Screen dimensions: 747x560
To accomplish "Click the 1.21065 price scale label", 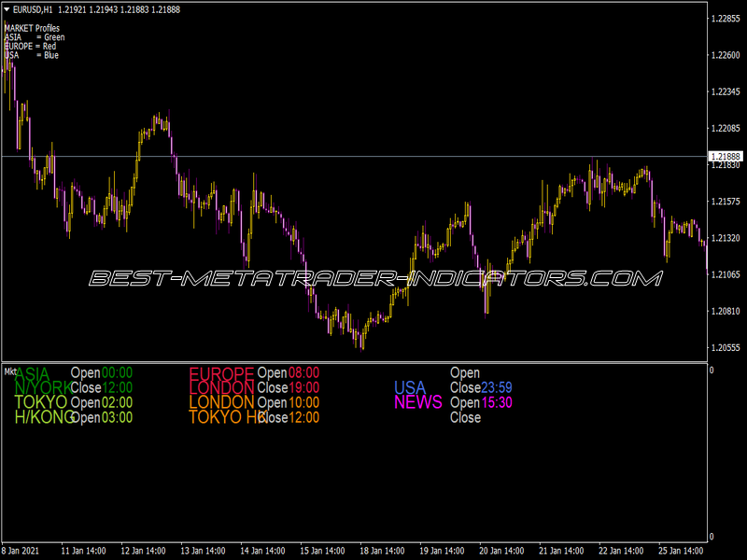I will click(726, 274).
